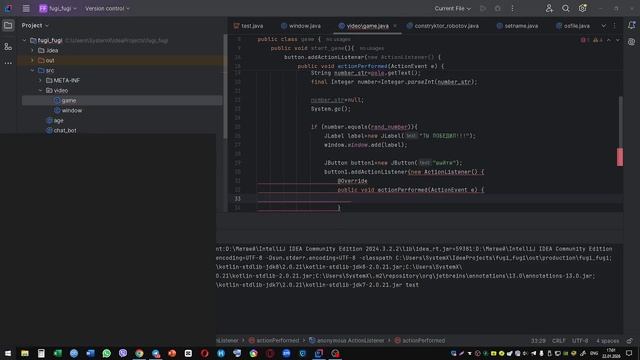Open WhatsApp from the taskbar
The height and width of the screenshot is (360, 640).
107,353
